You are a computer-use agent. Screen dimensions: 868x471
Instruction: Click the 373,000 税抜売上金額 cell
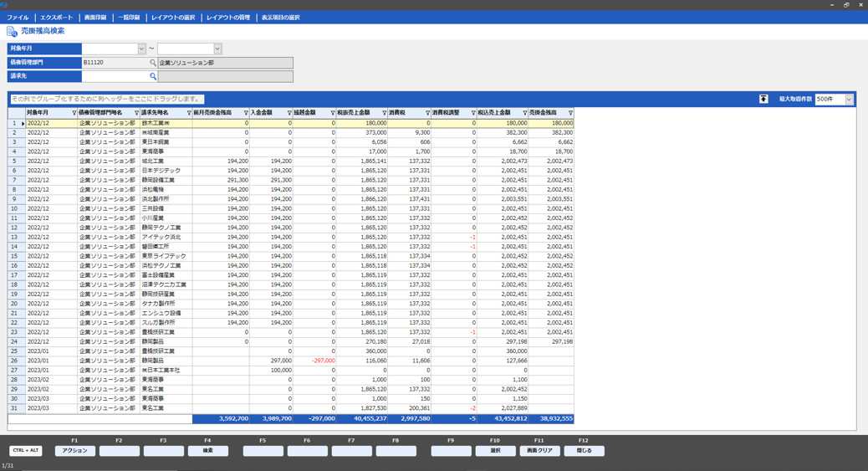(x=362, y=132)
